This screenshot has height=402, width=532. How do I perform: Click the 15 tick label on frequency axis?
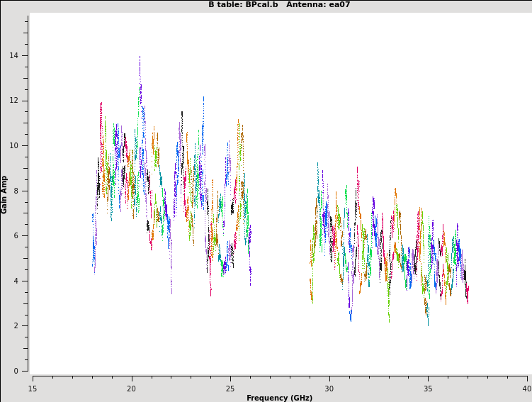33,389
